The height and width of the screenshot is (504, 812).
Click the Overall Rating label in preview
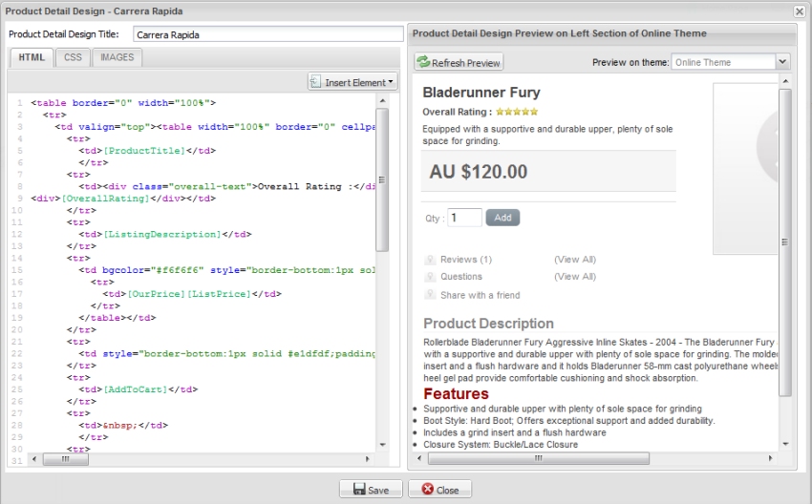[x=457, y=112]
